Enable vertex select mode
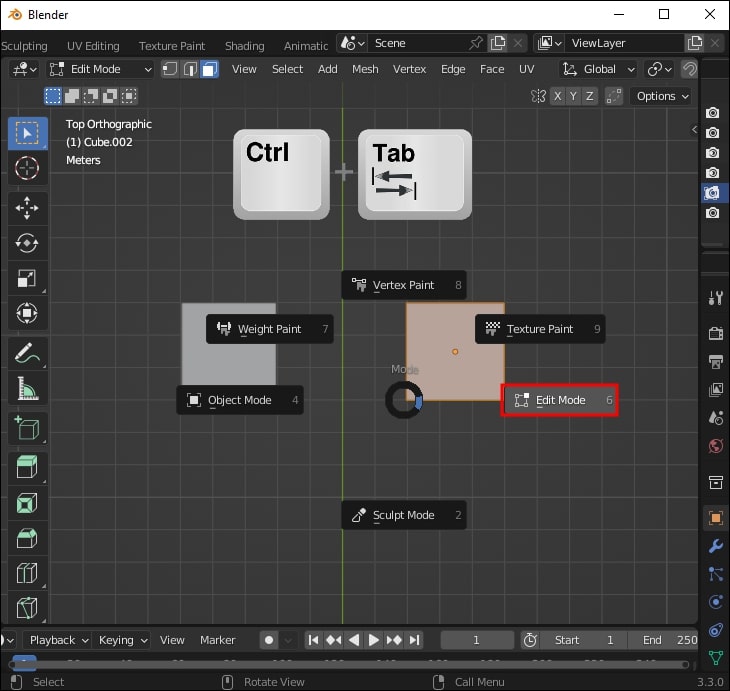 (170, 69)
